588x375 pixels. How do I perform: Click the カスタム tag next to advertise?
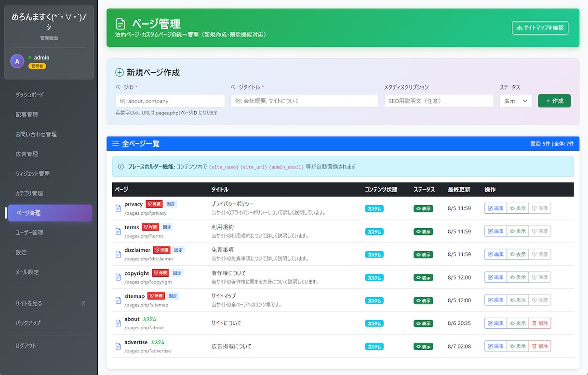coord(158,342)
